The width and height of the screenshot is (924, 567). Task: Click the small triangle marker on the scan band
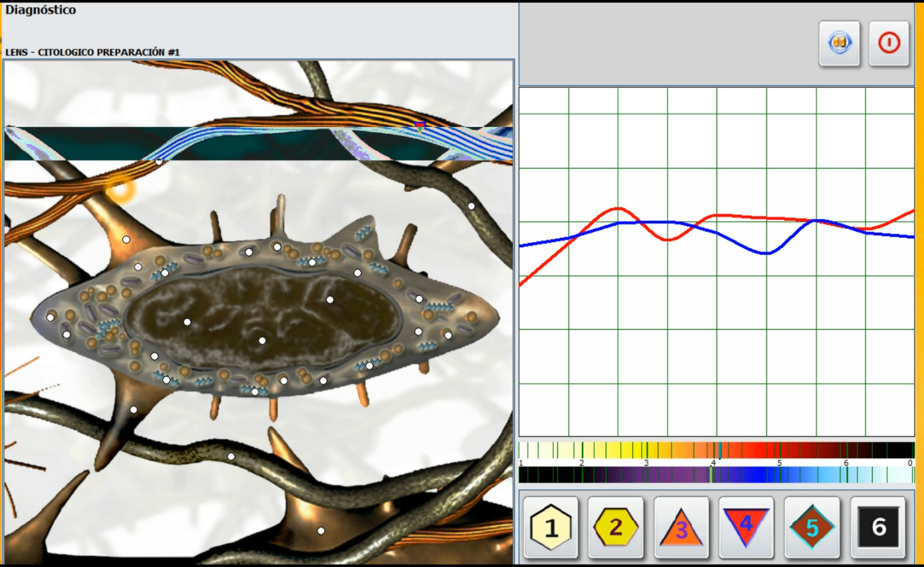point(419,128)
